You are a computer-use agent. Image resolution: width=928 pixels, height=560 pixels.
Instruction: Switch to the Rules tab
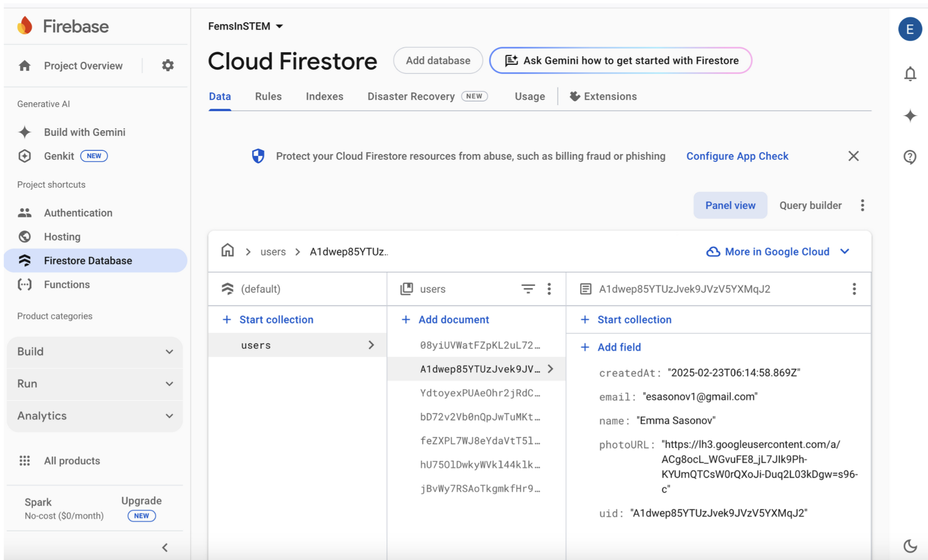[x=268, y=96]
